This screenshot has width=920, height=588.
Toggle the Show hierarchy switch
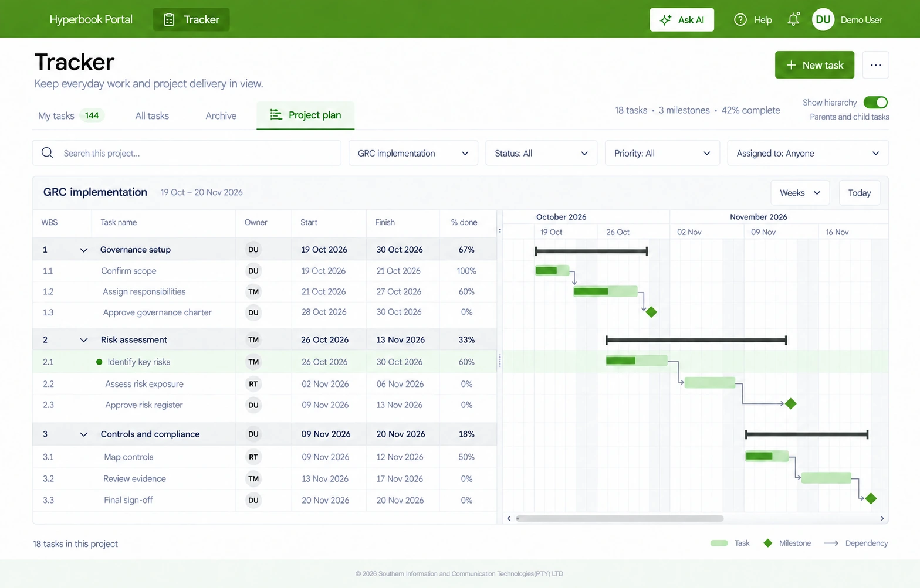[875, 103]
